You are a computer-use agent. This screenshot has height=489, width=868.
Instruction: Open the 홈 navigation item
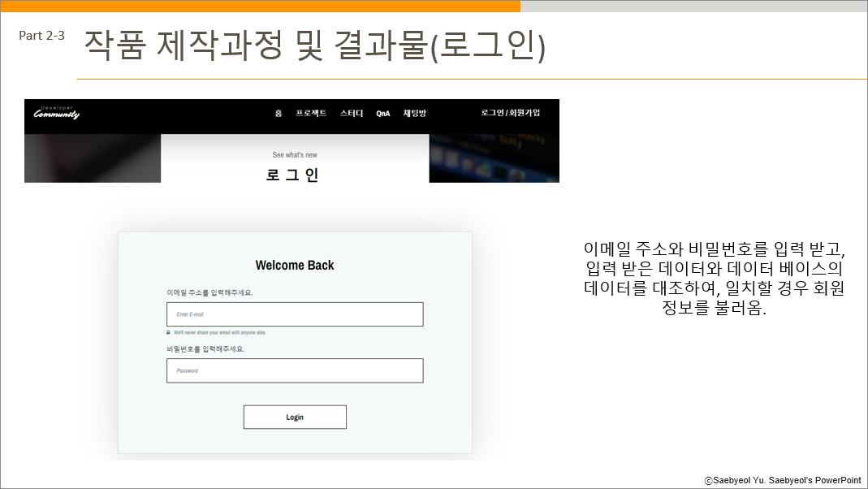(279, 114)
